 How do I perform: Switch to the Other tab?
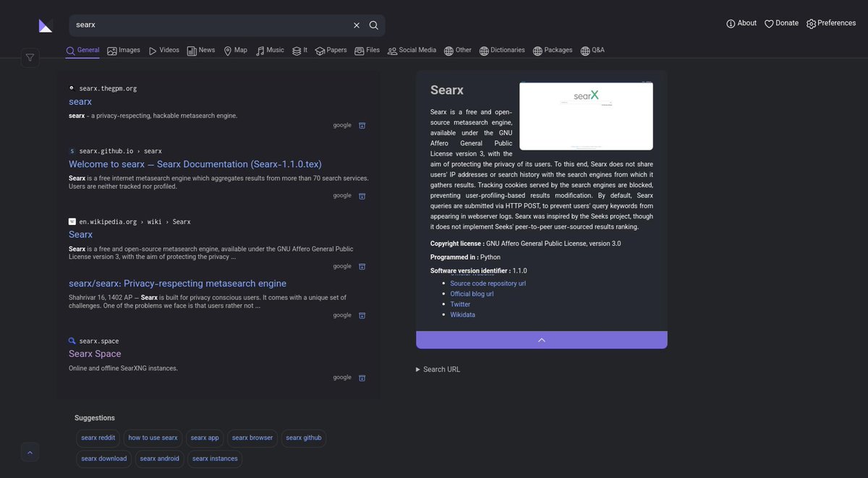coord(458,51)
